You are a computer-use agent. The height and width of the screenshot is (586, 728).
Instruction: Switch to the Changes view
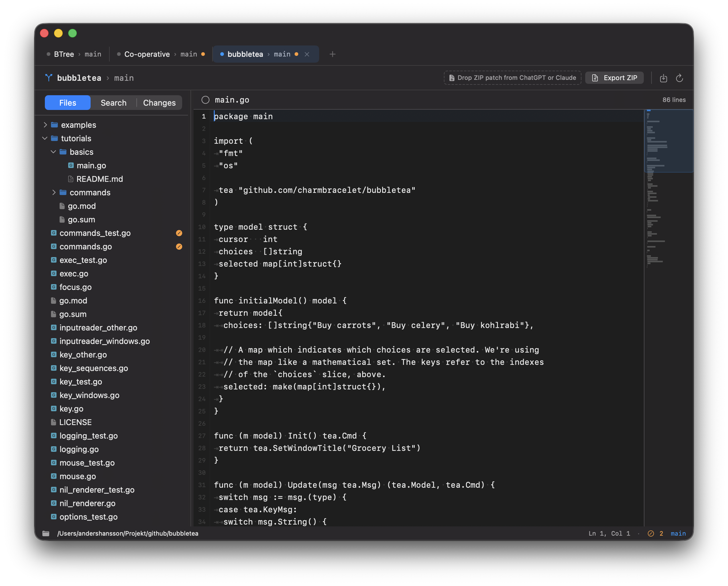click(x=159, y=103)
